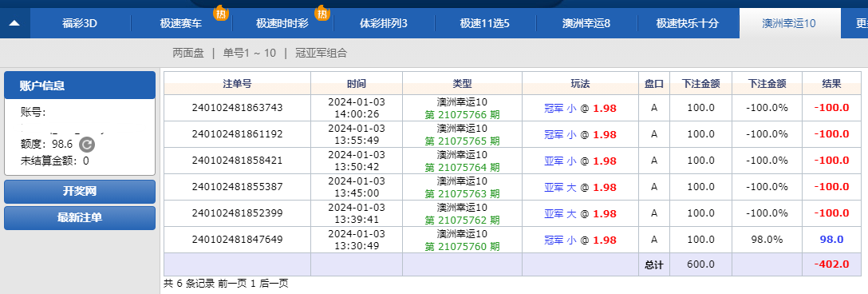Open the 福彩3D tab
The height and width of the screenshot is (294, 868).
click(80, 23)
